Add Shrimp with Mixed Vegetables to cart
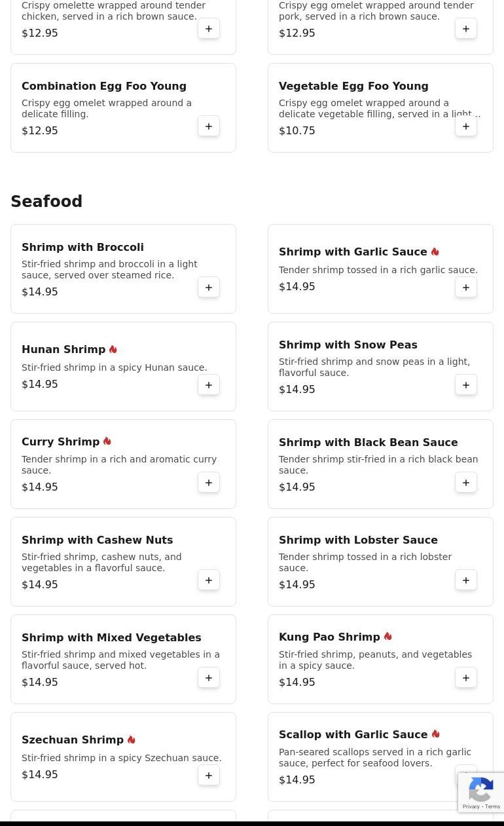This screenshot has width=504, height=826. tap(209, 678)
